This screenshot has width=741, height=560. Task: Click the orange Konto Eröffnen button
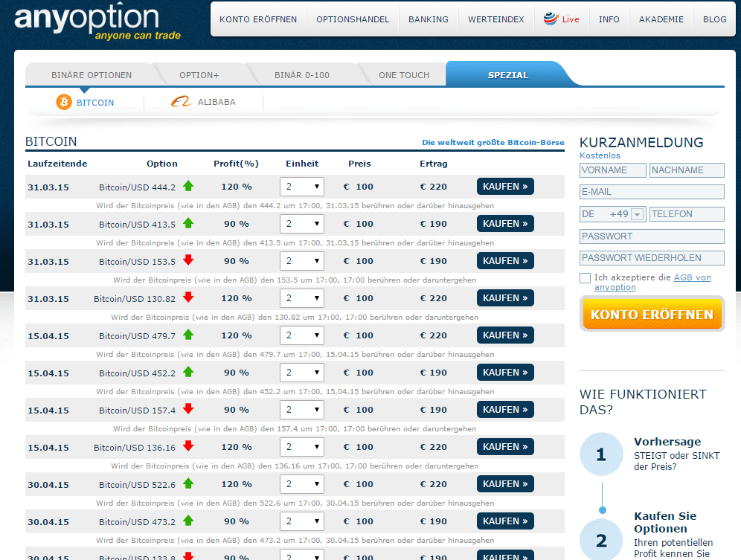tap(652, 314)
